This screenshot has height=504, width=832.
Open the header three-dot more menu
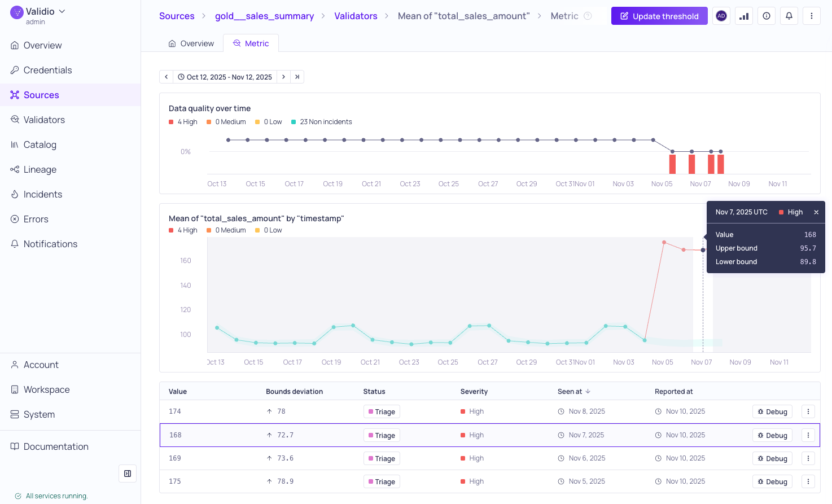click(812, 16)
